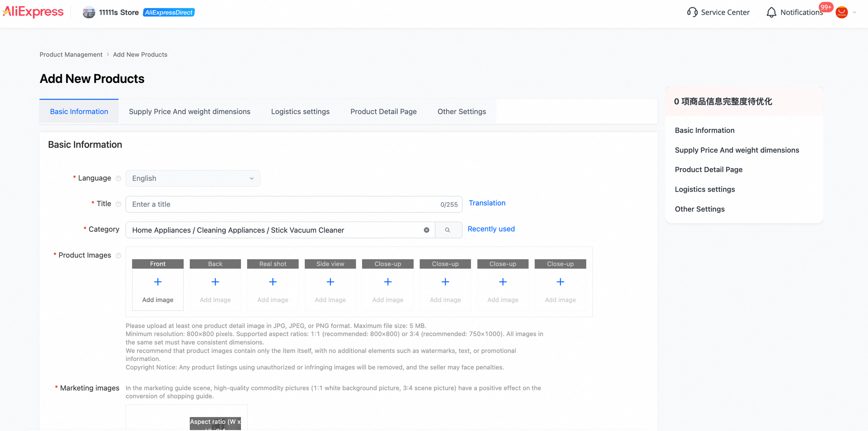
Task: Jump to Product Detail Page in side panel
Action: pos(709,169)
